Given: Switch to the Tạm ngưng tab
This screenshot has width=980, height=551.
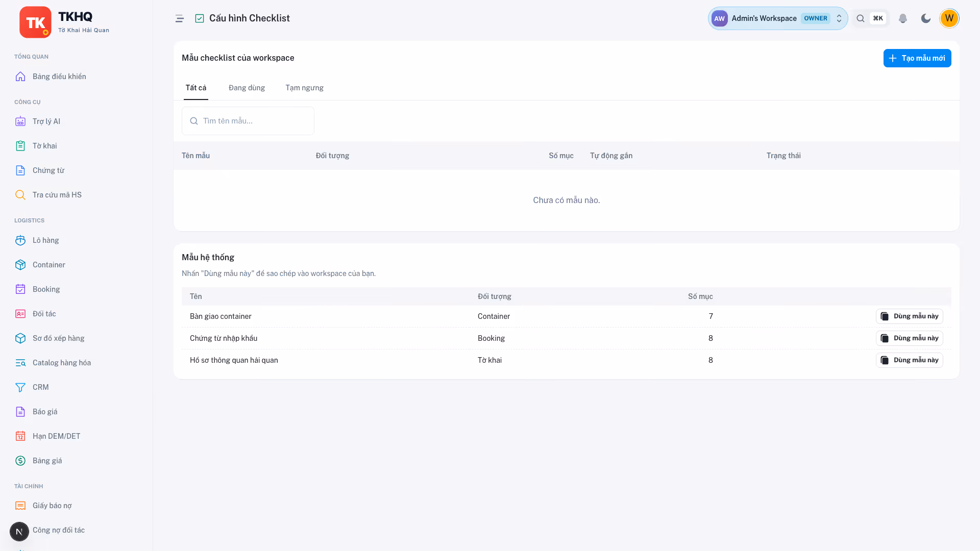Looking at the screenshot, I should click(x=305, y=88).
